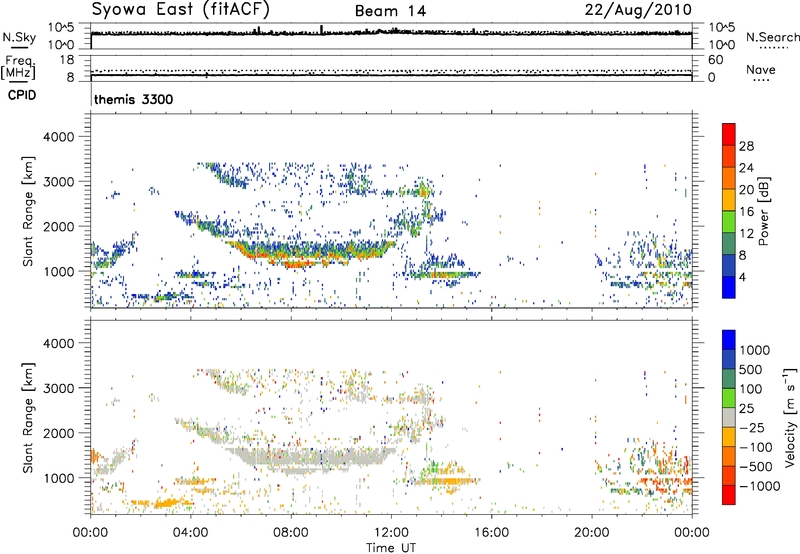
Task: Click the '08:00' time axis tick label
Action: (x=291, y=533)
